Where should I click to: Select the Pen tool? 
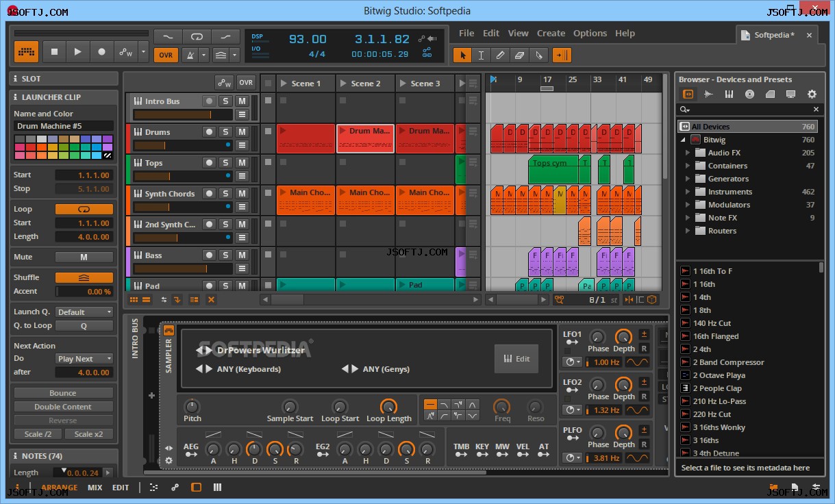click(501, 55)
